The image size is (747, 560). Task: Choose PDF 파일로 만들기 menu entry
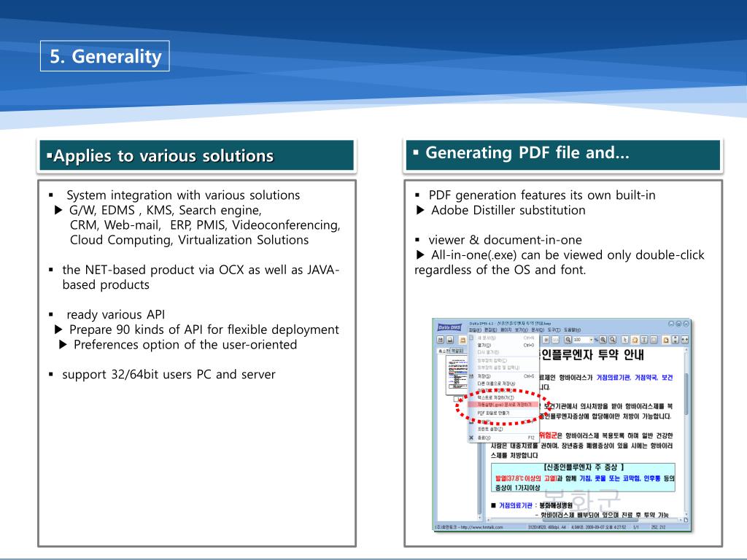[x=503, y=413]
